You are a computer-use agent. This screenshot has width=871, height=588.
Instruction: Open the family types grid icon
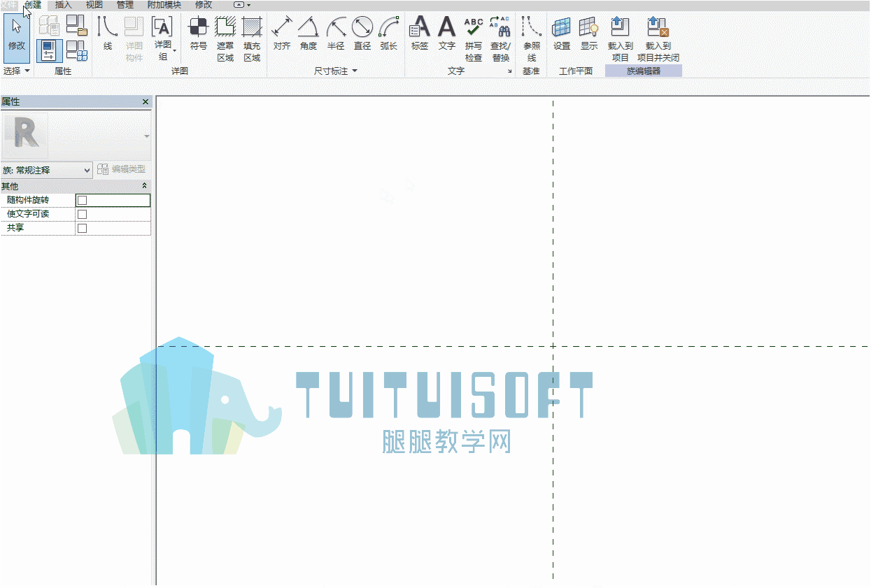coord(76,50)
